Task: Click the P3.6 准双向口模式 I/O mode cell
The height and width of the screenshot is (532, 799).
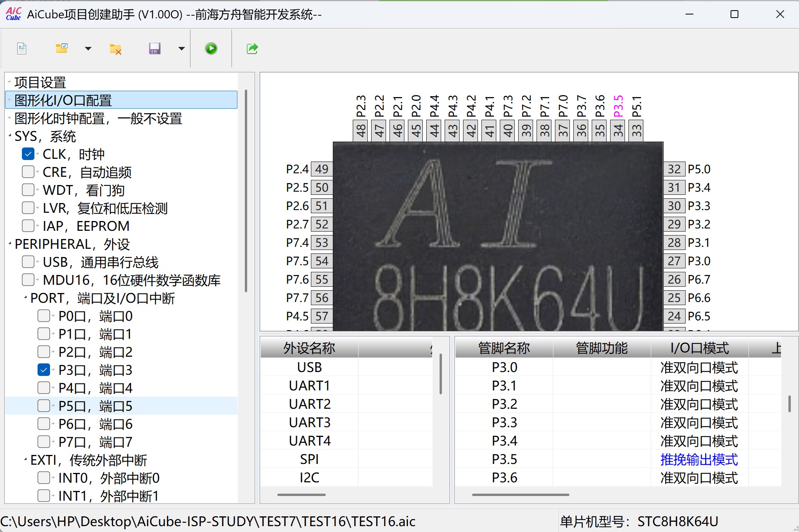Action: (x=700, y=478)
